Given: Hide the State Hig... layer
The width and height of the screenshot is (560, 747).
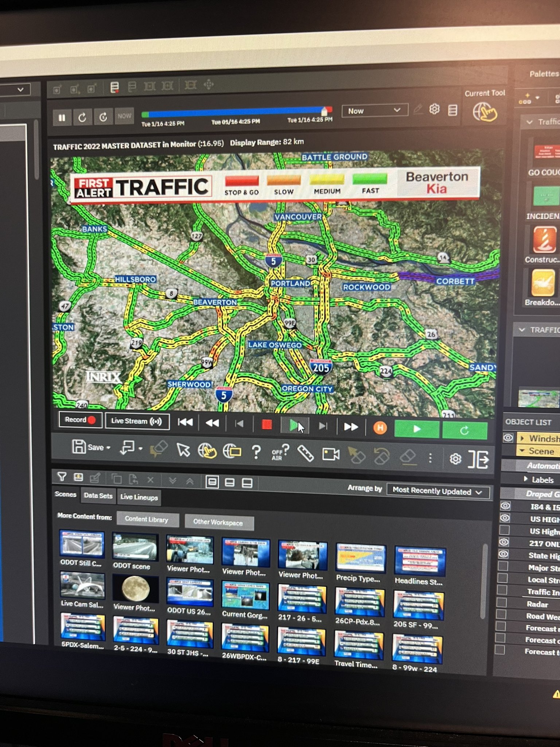Looking at the screenshot, I should [503, 554].
